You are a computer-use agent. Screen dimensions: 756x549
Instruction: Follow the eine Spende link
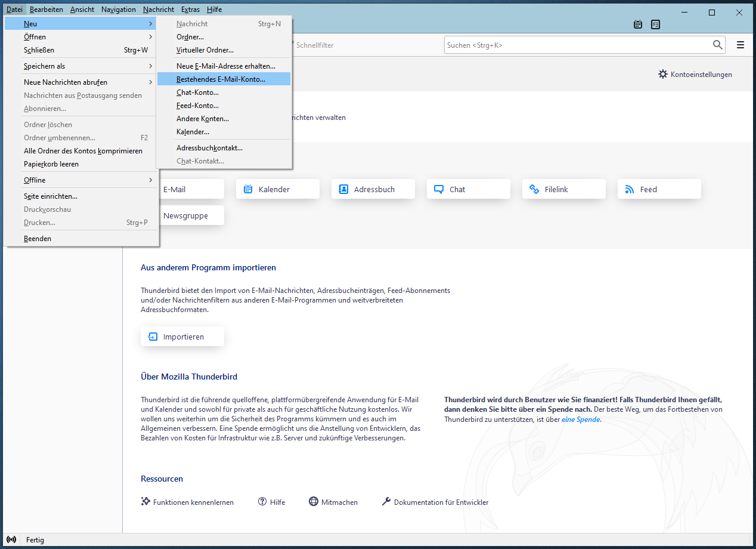[580, 420]
